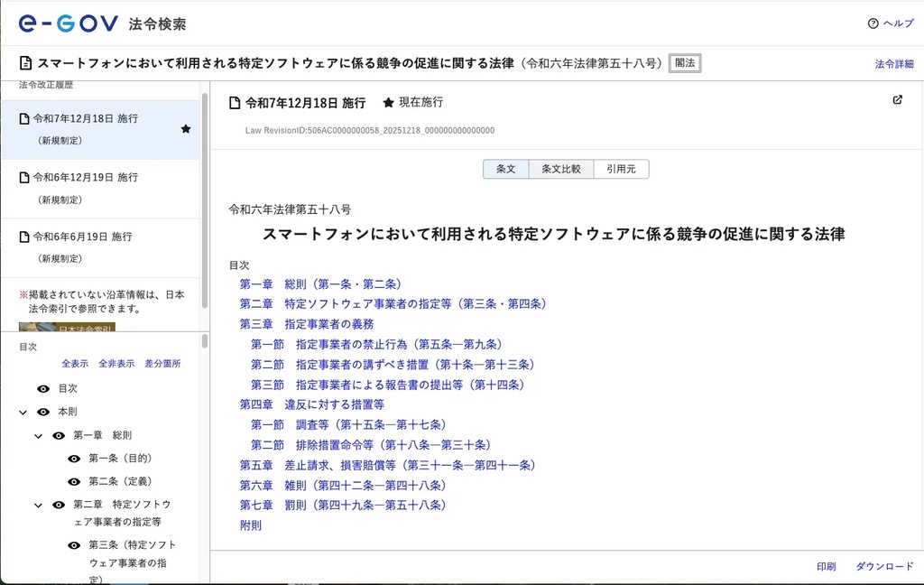Click the document icon next to 令和6年6月19日 施行
This screenshot has width=924, height=585.
(25, 237)
